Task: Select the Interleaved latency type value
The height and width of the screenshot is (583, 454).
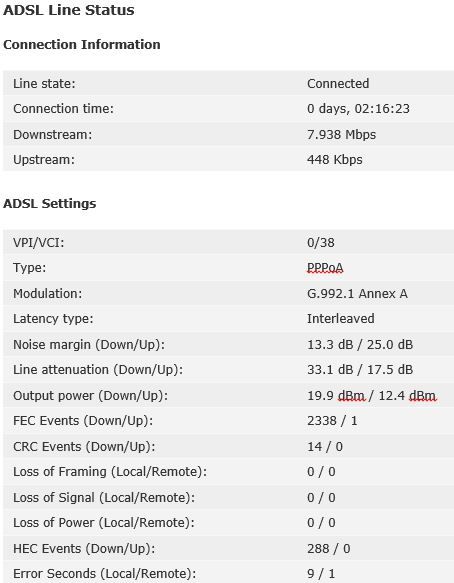Action: [341, 319]
